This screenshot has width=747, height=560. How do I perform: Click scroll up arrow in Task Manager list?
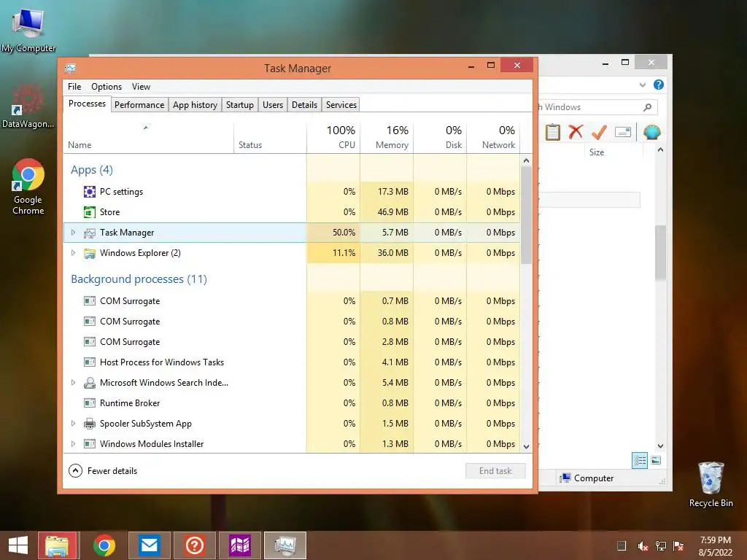(526, 161)
